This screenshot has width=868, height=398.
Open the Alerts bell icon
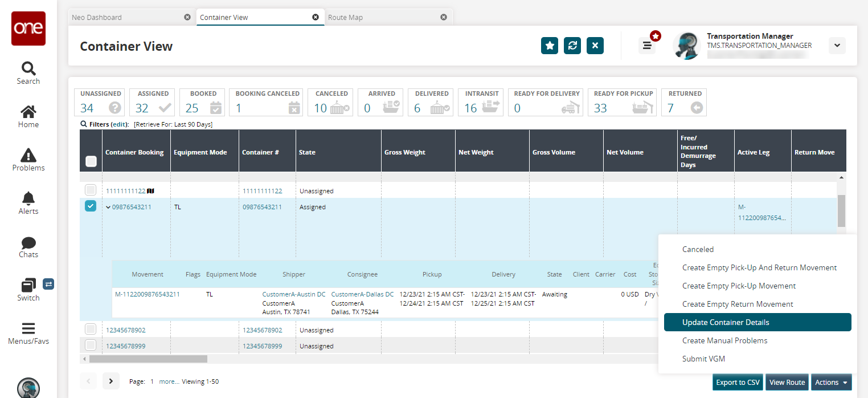click(28, 198)
